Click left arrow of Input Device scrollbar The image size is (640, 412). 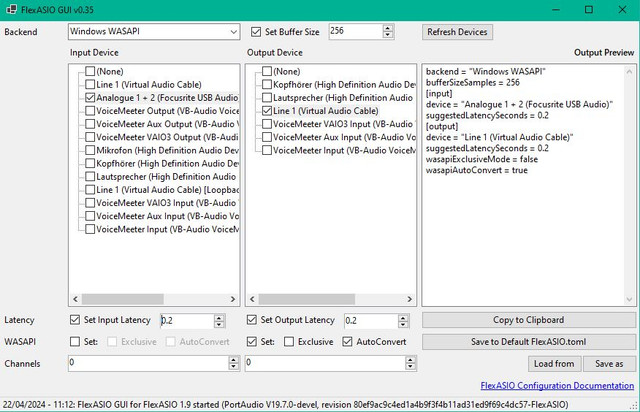click(x=75, y=299)
